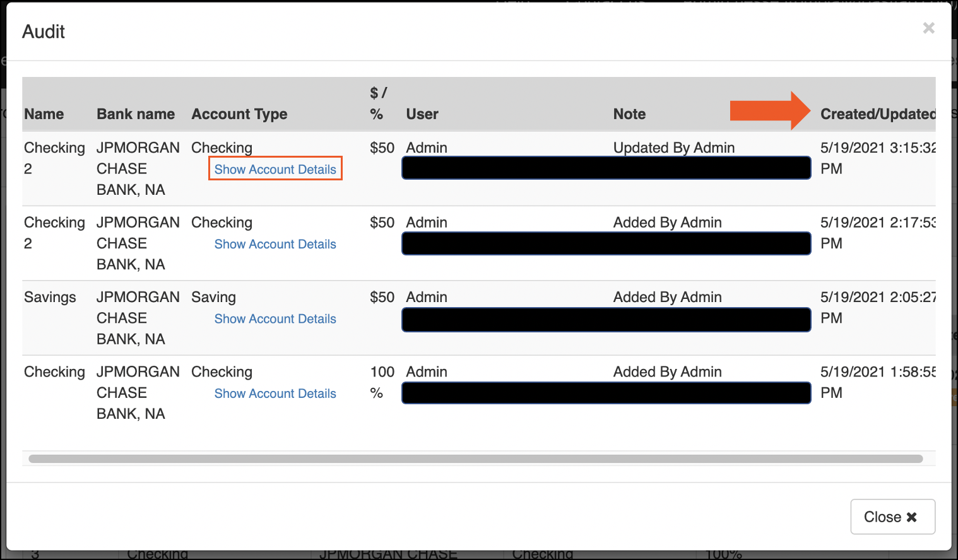The width and height of the screenshot is (958, 560).
Task: Click the Note column header
Action: (x=629, y=114)
